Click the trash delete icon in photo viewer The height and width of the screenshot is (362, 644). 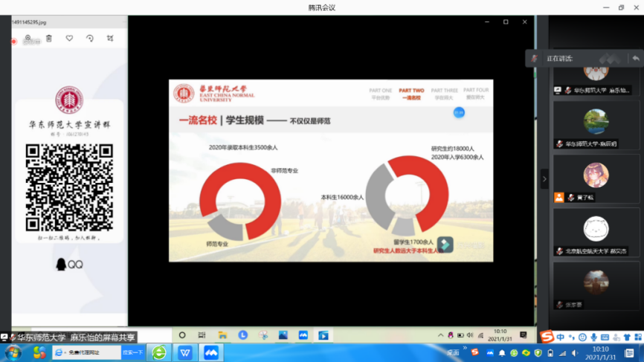click(x=49, y=38)
